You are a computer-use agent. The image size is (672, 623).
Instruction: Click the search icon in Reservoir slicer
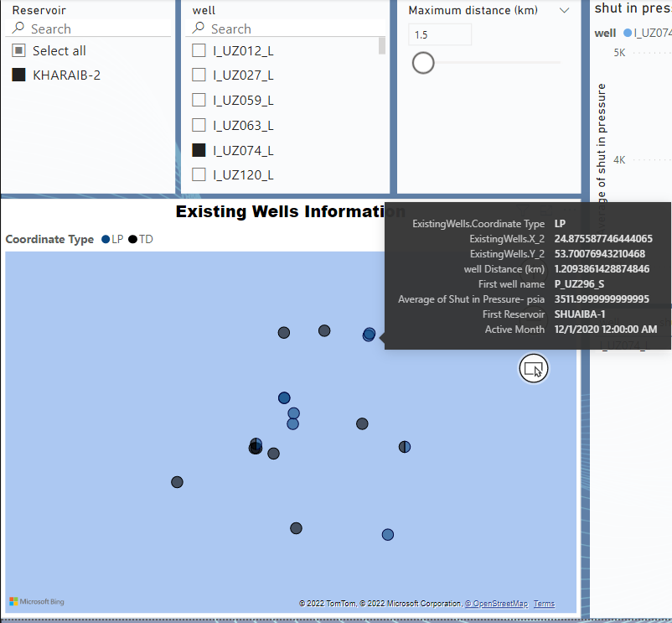pos(18,28)
